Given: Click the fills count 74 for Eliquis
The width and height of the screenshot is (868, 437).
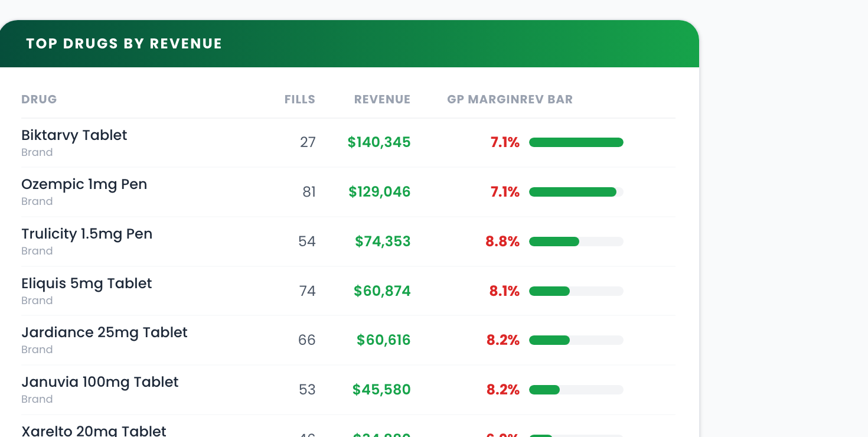Looking at the screenshot, I should pyautogui.click(x=308, y=291).
